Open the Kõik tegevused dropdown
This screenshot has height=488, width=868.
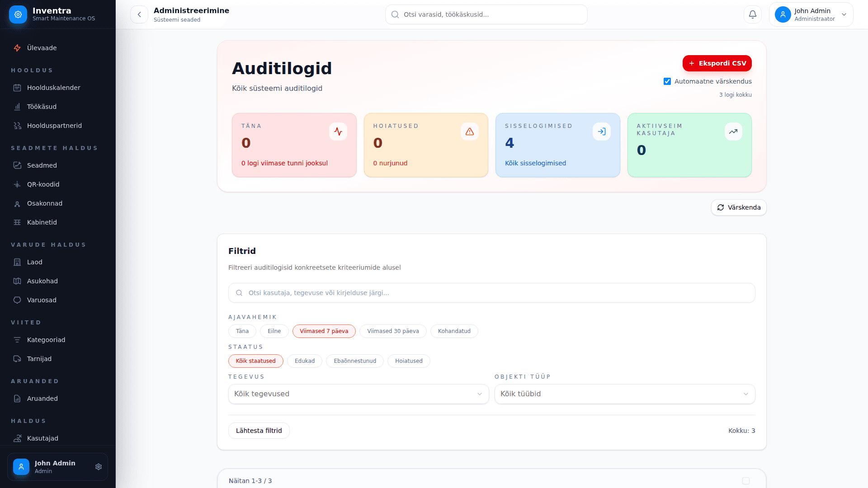358,394
